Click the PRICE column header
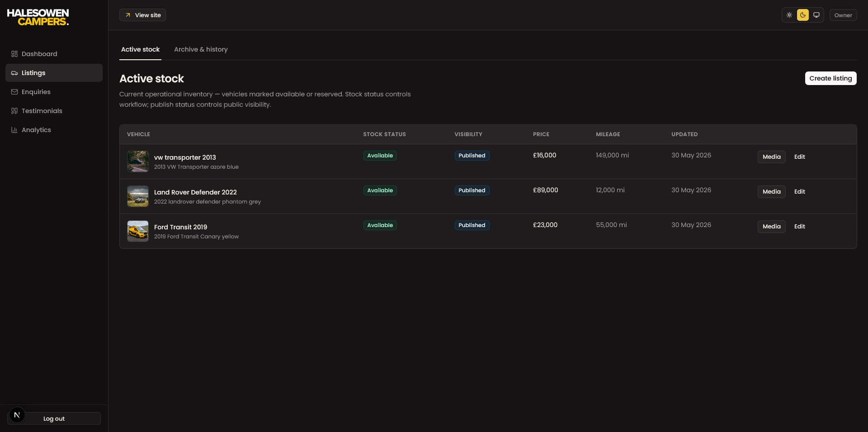The height and width of the screenshot is (432, 868). (x=541, y=134)
